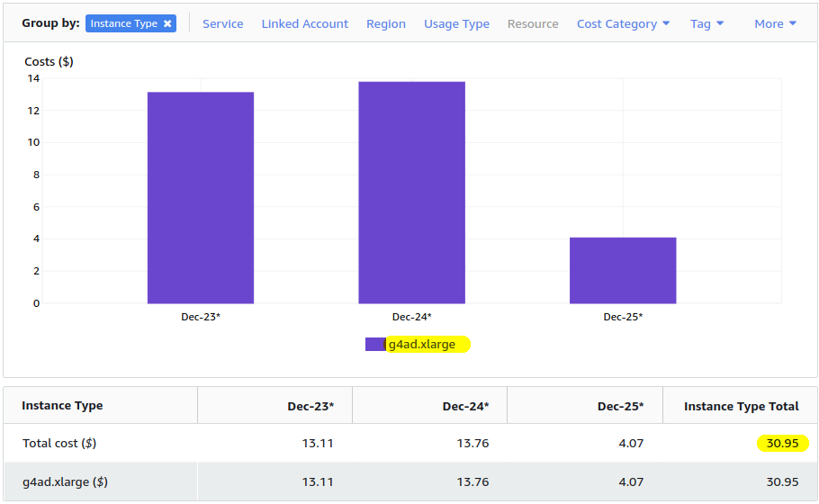Click the Dec-25* x-axis label under chart

click(623, 317)
